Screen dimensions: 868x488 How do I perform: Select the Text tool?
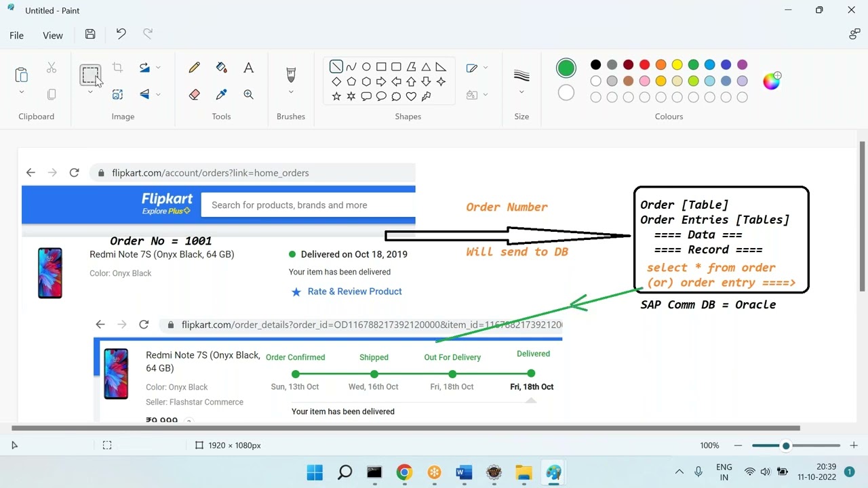(248, 68)
